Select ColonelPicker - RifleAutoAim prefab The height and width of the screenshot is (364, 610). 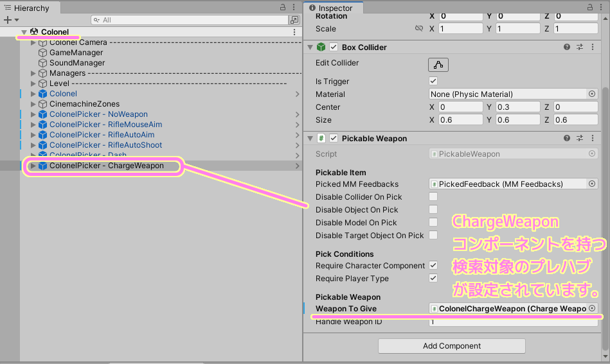click(x=102, y=135)
